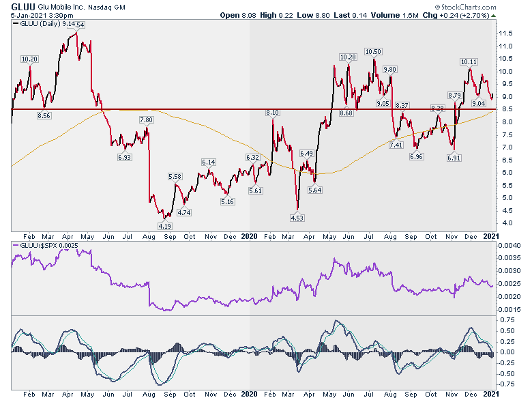This screenshot has height=400, width=532.
Task: Click the 6.93 price annotation
Action: (125, 157)
